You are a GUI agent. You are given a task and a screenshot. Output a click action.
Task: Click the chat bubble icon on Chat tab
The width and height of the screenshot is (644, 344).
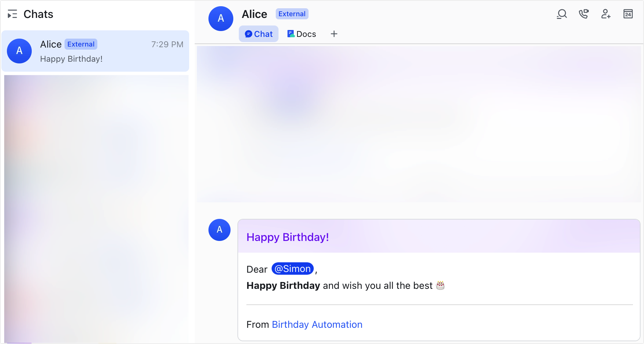(249, 34)
